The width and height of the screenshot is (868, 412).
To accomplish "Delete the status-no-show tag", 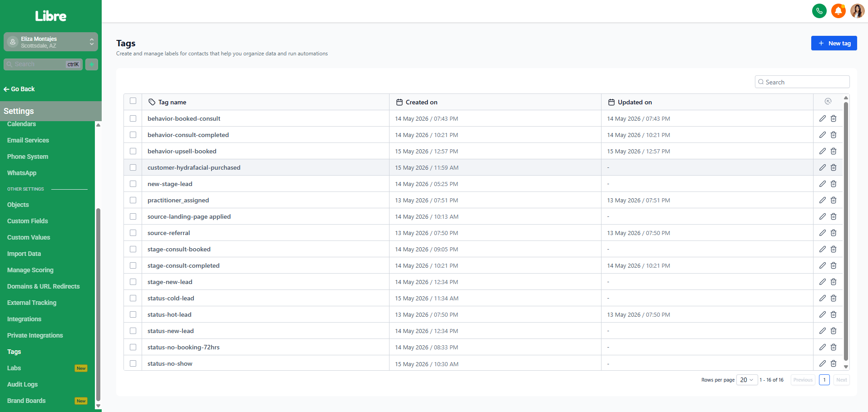I will pos(833,363).
